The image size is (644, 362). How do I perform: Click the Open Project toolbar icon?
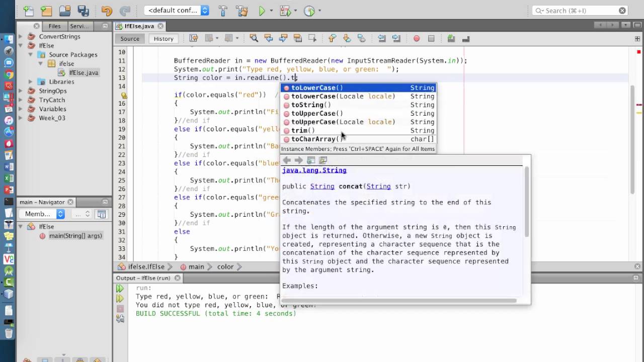pyautogui.click(x=65, y=11)
